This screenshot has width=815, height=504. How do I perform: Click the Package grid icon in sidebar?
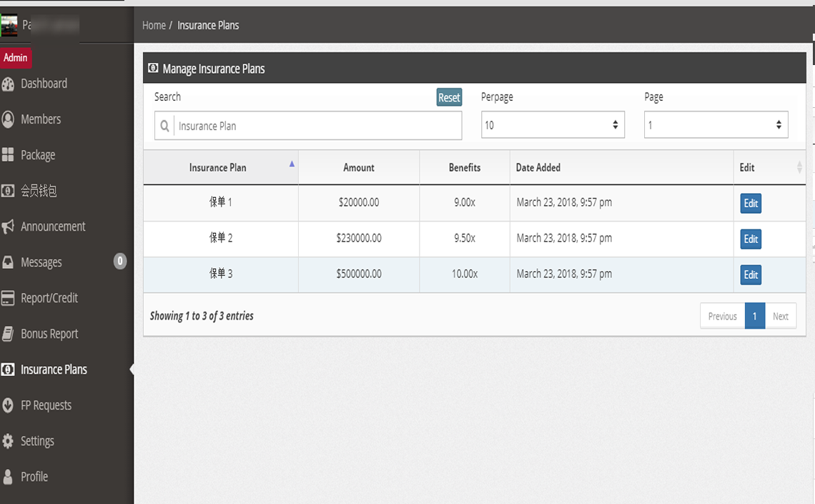coord(8,155)
